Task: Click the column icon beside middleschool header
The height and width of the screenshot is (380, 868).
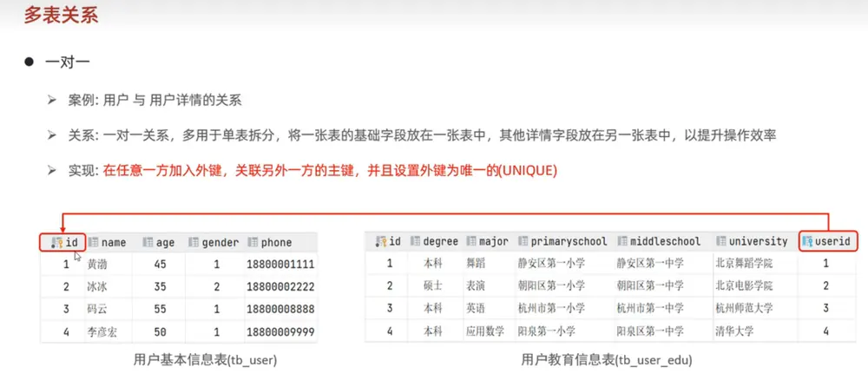Action: tap(622, 241)
